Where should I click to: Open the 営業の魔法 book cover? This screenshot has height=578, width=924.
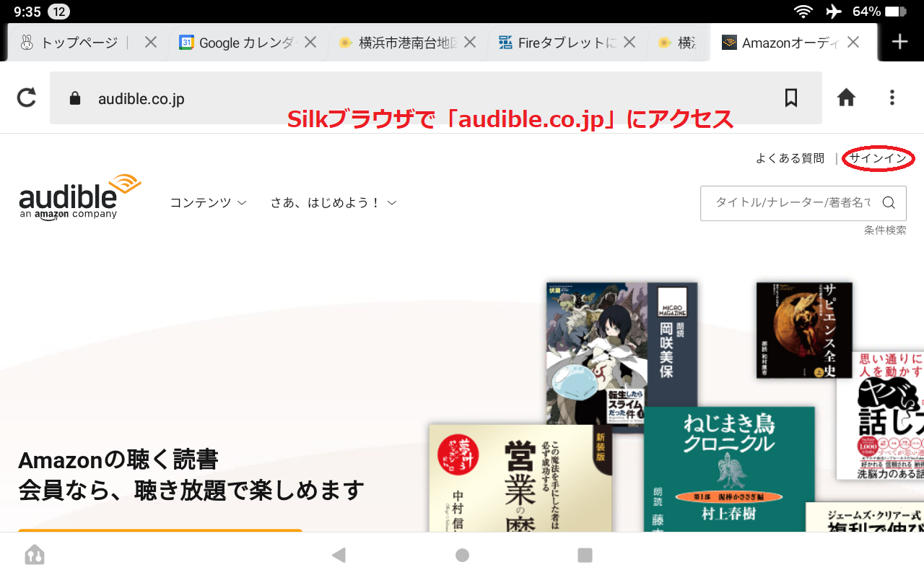coord(520,478)
